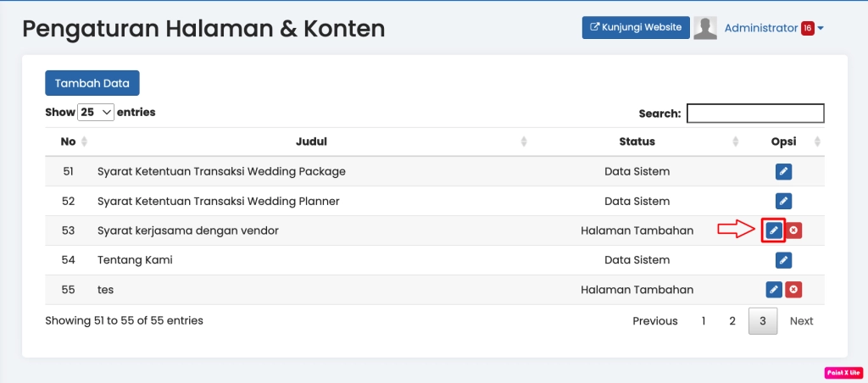The width and height of the screenshot is (868, 383).
Task: Sort table by No column
Action: pos(69,142)
